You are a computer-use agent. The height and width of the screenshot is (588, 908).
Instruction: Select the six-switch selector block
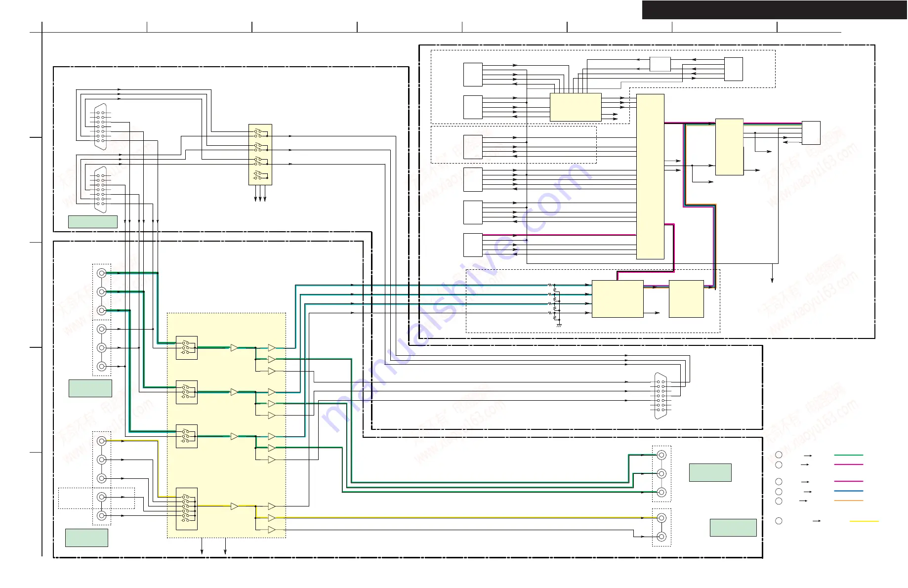click(187, 509)
